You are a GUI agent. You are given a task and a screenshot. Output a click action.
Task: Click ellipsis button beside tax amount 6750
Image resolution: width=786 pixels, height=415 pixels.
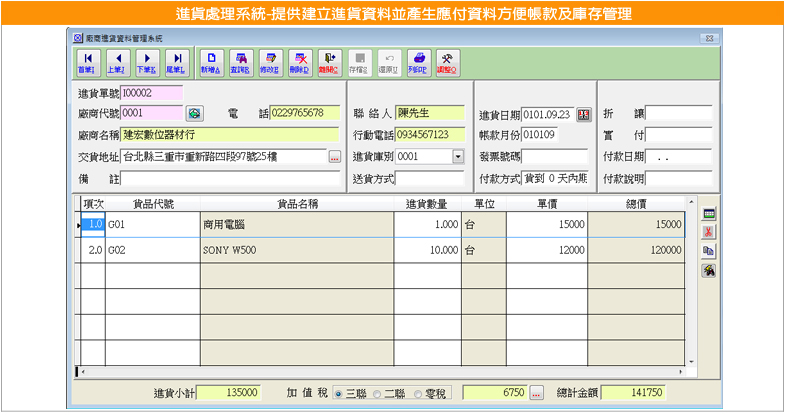coord(536,392)
